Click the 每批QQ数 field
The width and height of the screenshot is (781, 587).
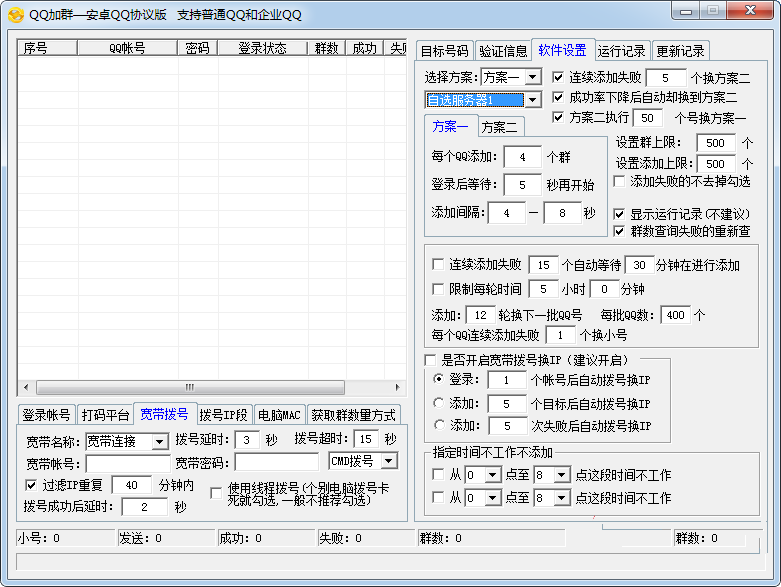[675, 315]
